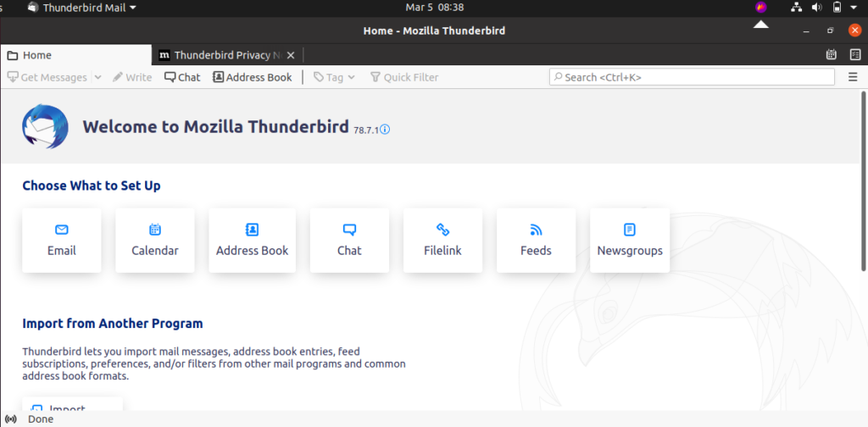Focus the Search Ctrl+K field
Screen dimensions: 868x427
point(692,77)
